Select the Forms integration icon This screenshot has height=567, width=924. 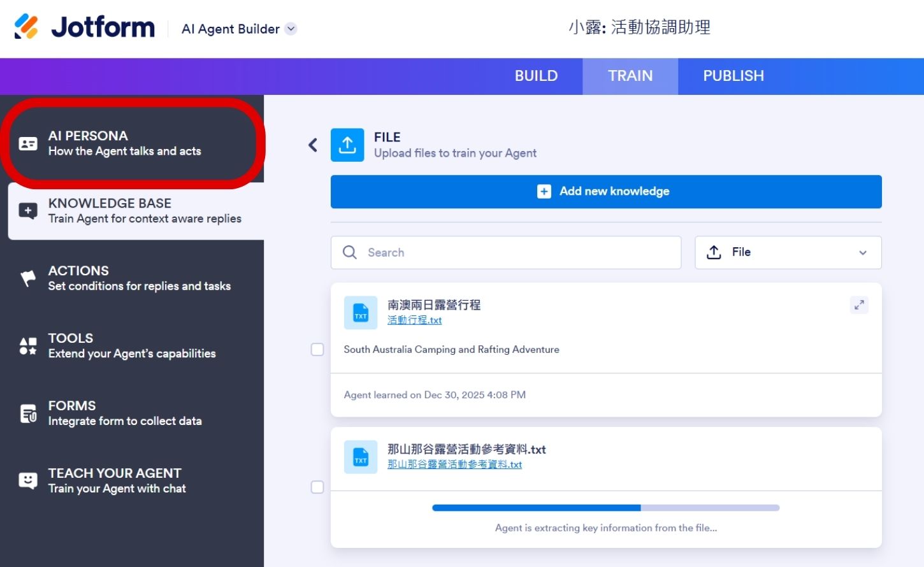tap(28, 413)
